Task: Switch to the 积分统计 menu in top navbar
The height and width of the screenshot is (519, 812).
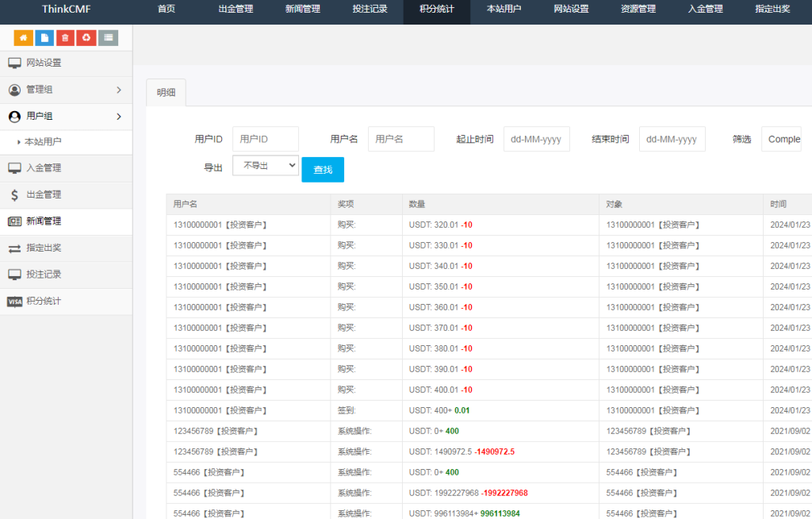Action: [x=437, y=11]
